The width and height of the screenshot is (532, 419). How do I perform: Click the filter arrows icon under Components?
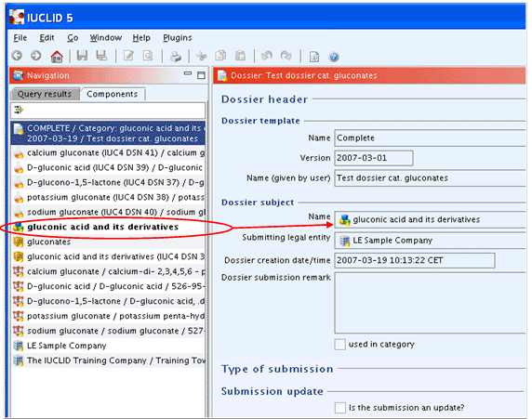click(x=19, y=110)
